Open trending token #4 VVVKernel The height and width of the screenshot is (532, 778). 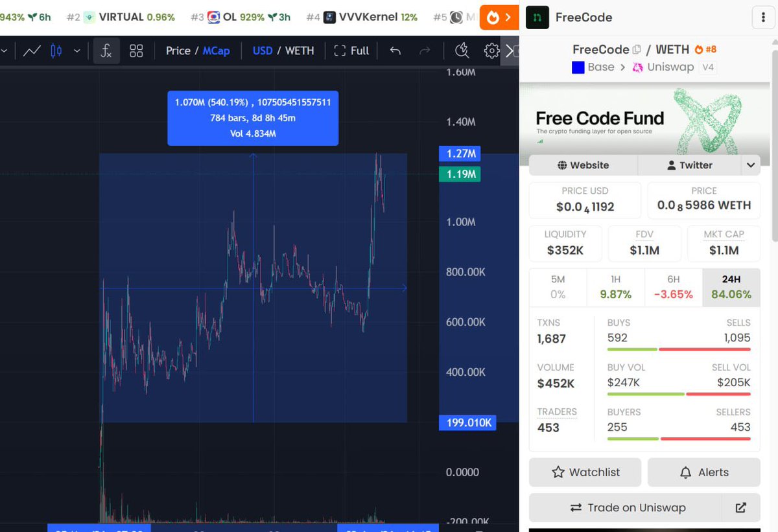coord(362,17)
